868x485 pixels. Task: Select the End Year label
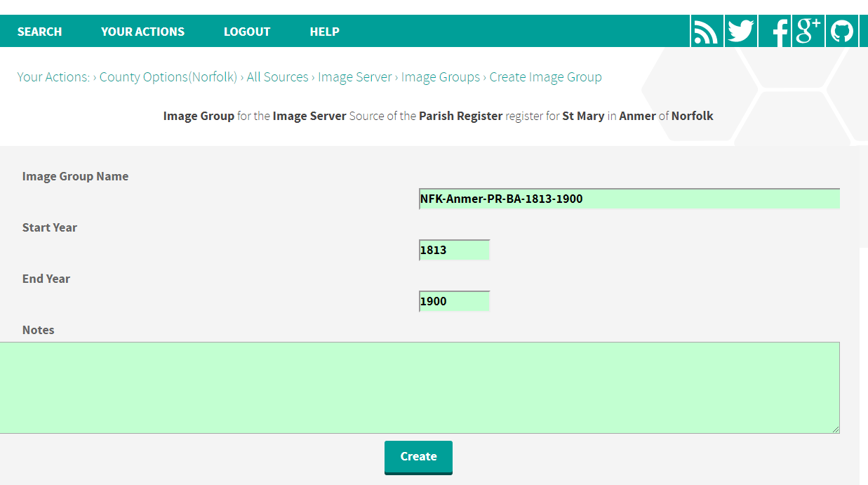(x=46, y=279)
